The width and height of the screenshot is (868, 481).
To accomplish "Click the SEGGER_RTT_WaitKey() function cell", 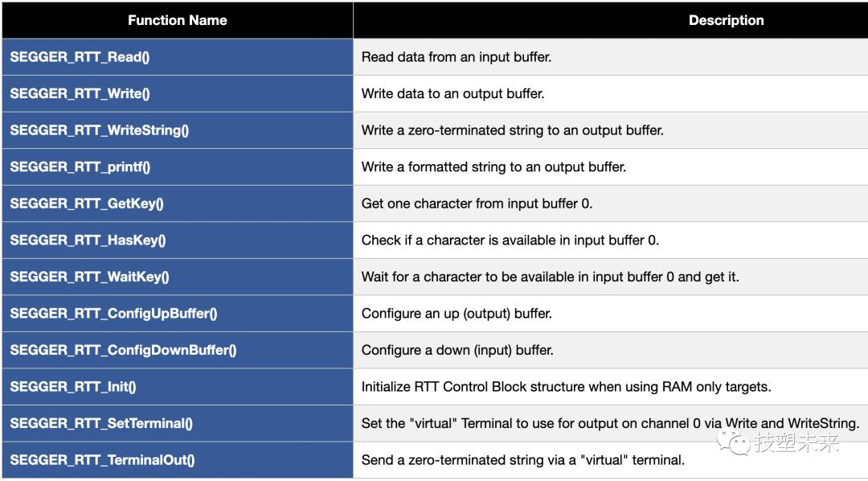I will point(178,277).
